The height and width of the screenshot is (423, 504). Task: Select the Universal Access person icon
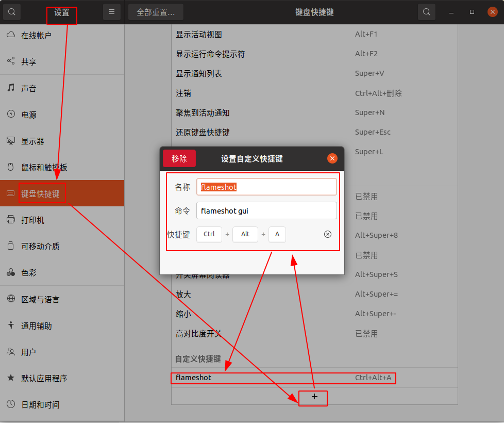[x=11, y=325]
